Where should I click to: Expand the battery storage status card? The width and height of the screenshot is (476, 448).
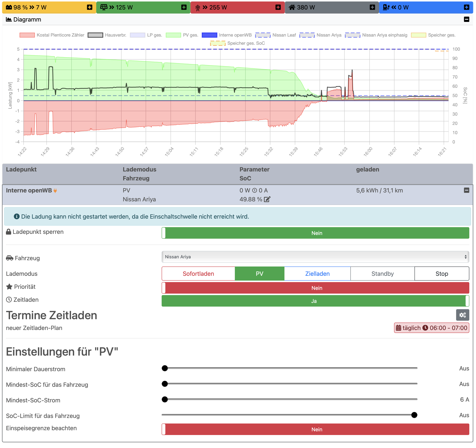90,7
